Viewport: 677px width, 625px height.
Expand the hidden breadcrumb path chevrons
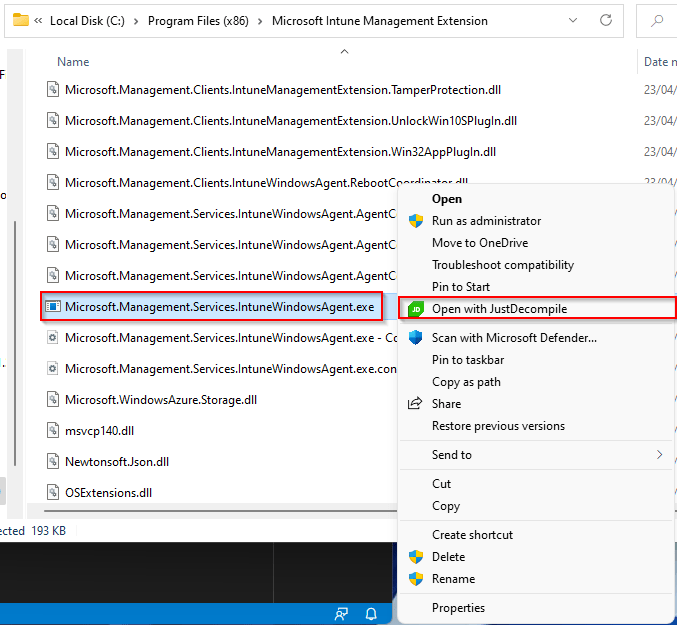pos(38,20)
